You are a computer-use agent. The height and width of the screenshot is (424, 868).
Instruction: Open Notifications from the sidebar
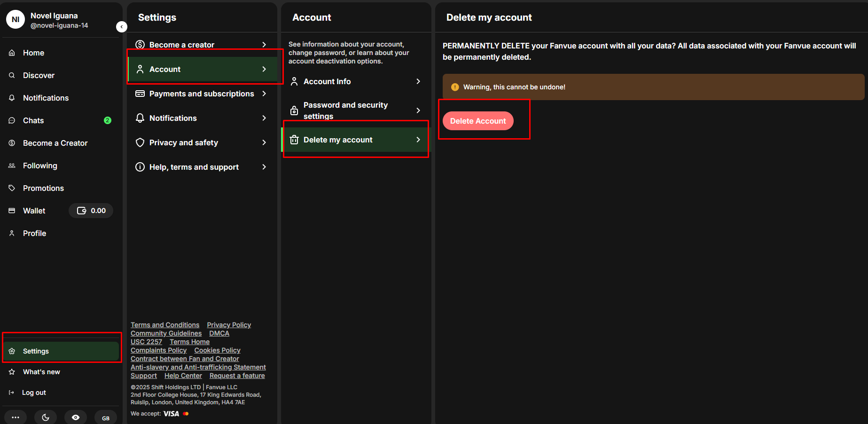tap(45, 98)
